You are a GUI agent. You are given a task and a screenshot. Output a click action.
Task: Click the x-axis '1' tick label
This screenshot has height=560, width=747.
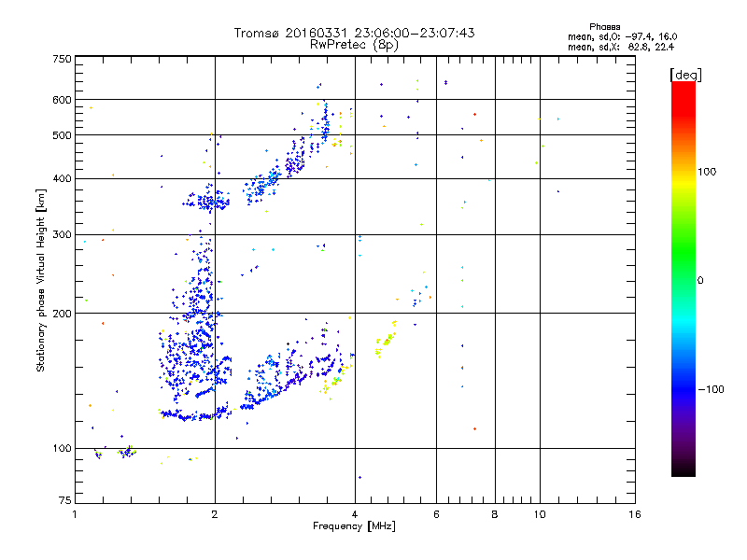[75, 514]
